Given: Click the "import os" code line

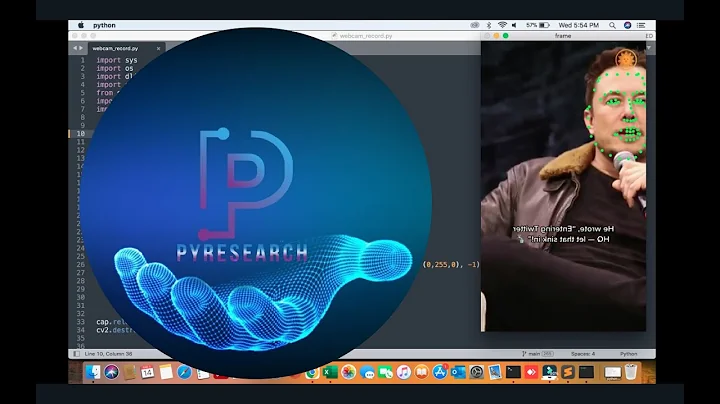Looking at the screenshot, I should point(115,68).
